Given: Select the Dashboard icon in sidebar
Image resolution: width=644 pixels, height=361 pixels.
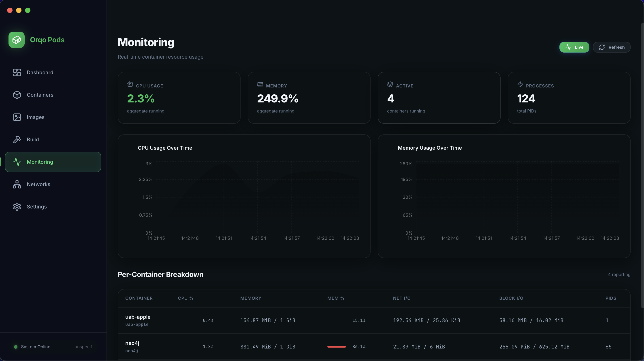Looking at the screenshot, I should (17, 72).
